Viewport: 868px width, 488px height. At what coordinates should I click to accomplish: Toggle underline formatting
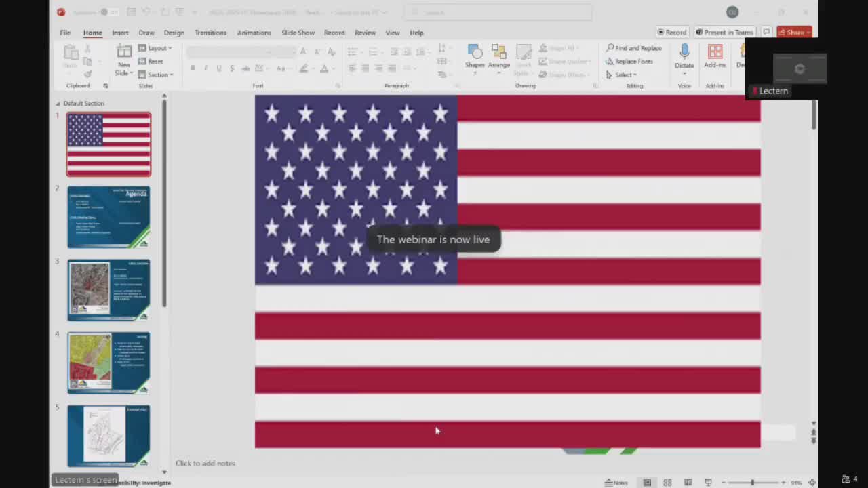click(x=218, y=68)
